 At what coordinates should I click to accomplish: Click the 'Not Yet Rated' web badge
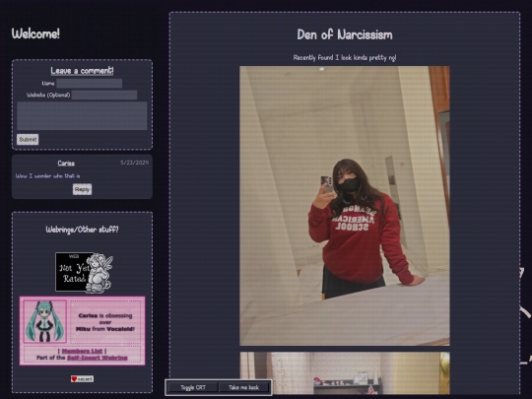pyautogui.click(x=84, y=272)
